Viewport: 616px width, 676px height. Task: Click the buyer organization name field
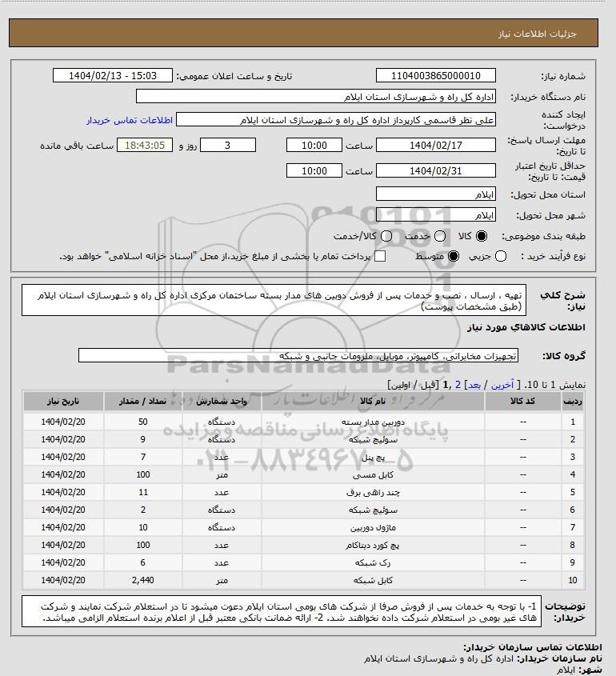point(315,97)
